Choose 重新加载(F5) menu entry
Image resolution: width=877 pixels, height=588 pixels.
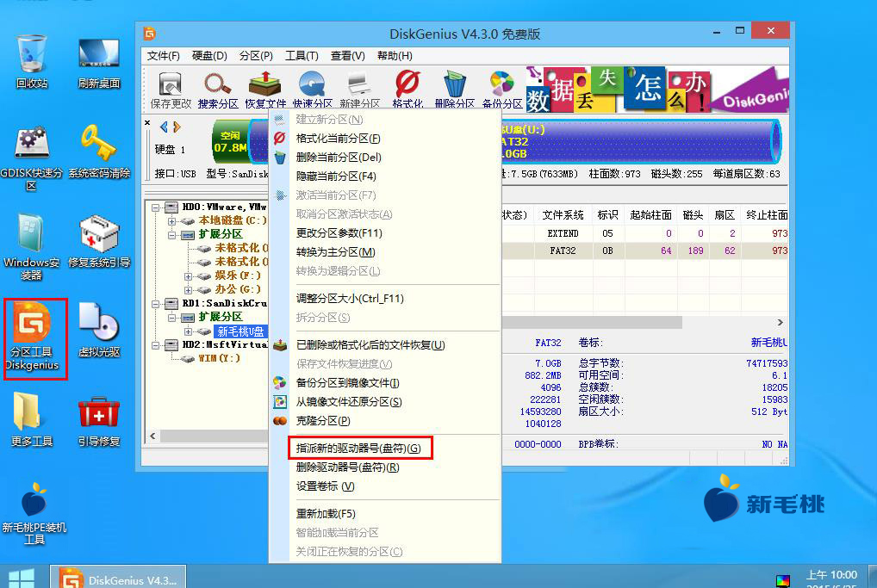385,514
